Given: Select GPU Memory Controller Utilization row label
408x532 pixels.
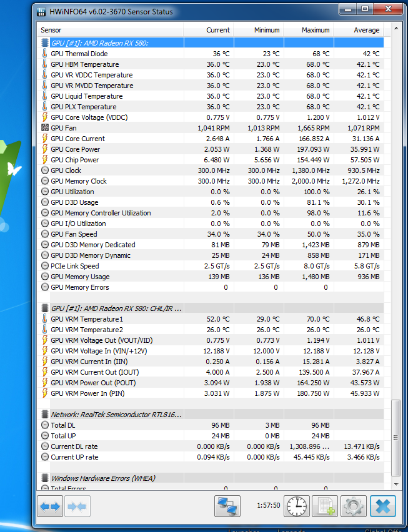Looking at the screenshot, I should (101, 213).
